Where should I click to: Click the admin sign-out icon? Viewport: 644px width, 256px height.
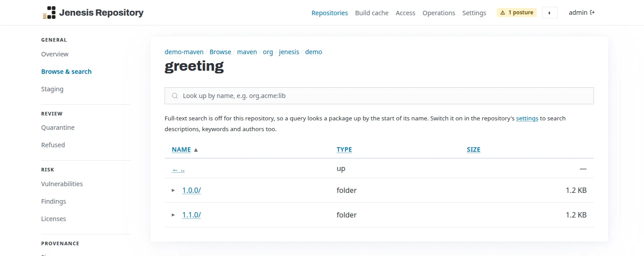coord(593,13)
